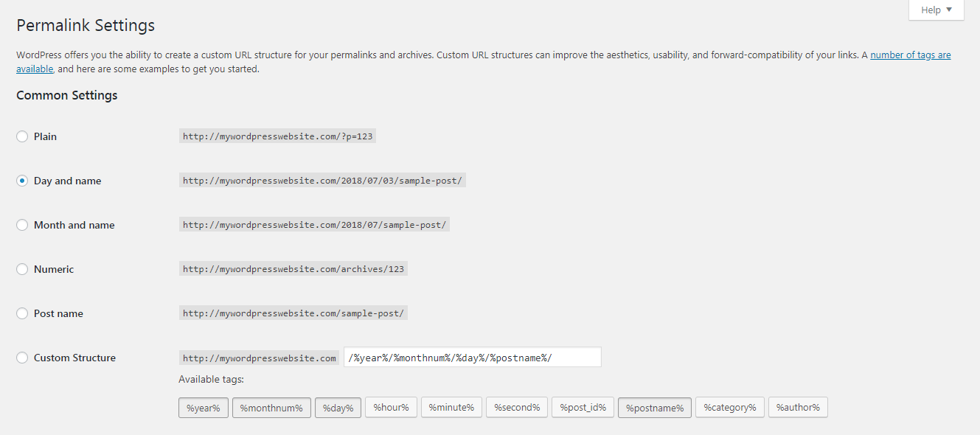Insert the %minute% tag

pos(451,407)
